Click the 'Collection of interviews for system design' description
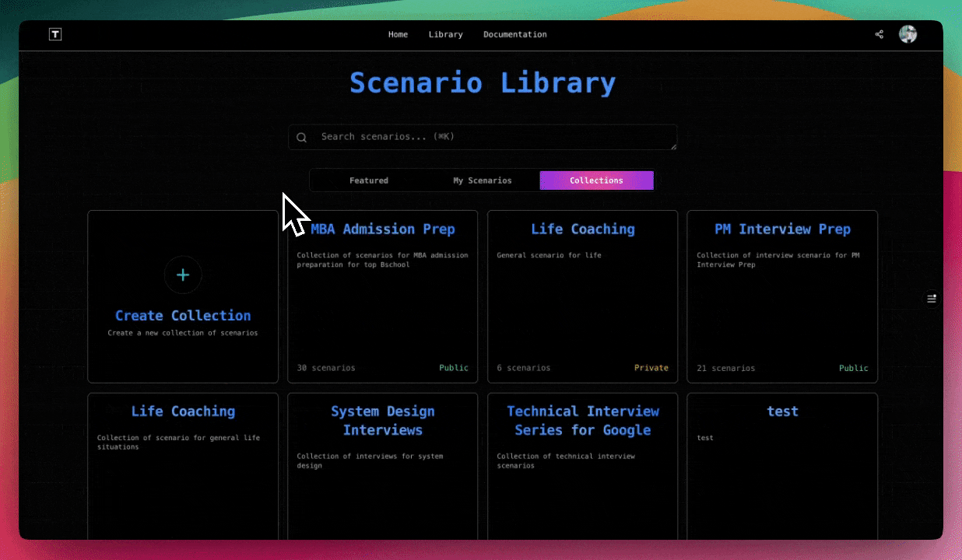The image size is (962, 560). pyautogui.click(x=370, y=461)
